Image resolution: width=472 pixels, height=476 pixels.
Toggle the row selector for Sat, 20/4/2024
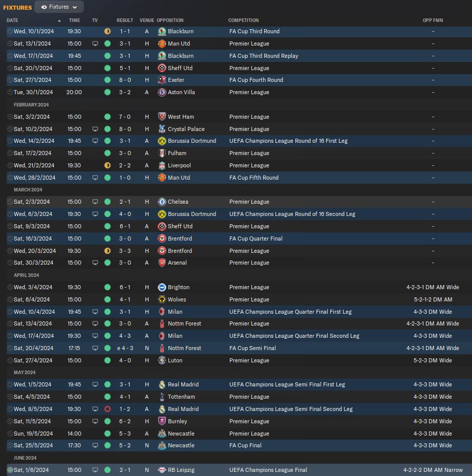point(10,348)
